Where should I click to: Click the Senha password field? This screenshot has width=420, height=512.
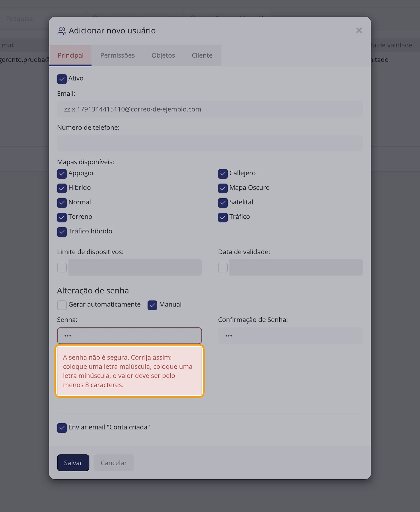(x=129, y=336)
